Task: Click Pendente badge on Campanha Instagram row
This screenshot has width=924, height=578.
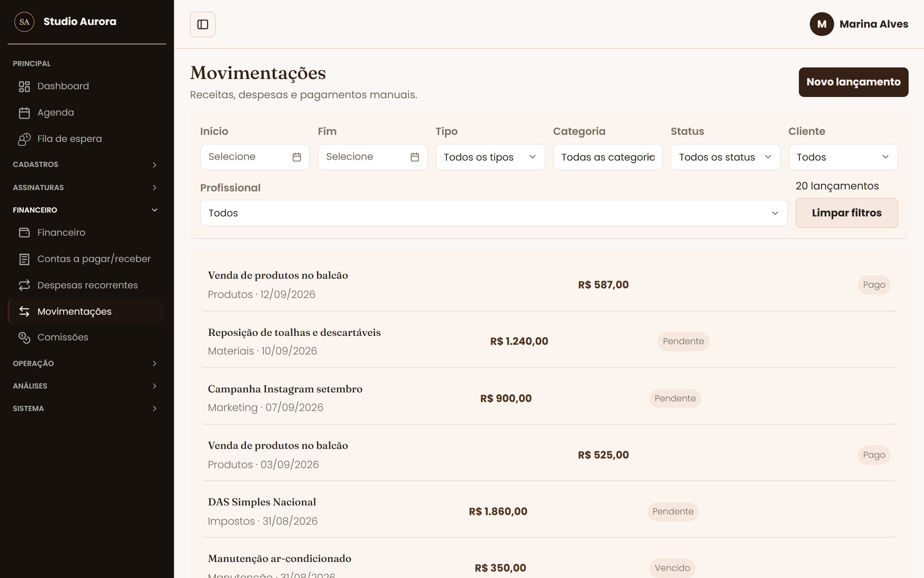Action: (675, 399)
